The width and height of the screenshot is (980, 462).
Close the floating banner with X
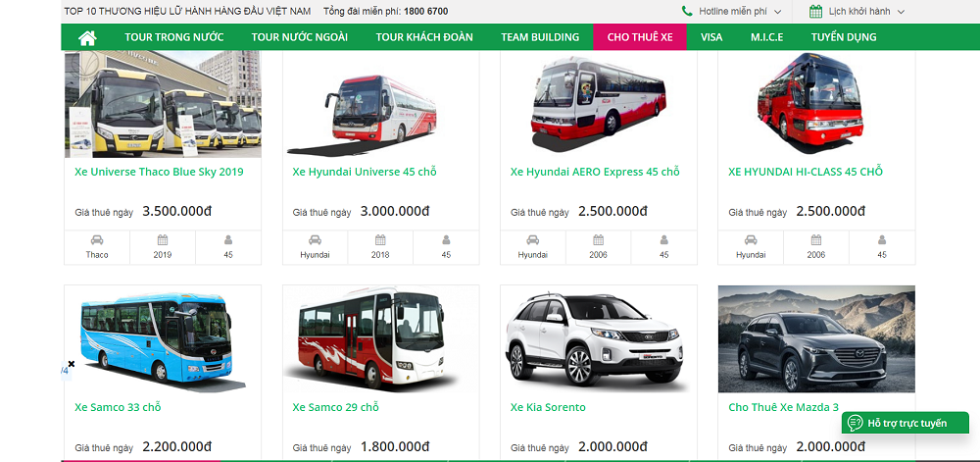pyautogui.click(x=72, y=363)
